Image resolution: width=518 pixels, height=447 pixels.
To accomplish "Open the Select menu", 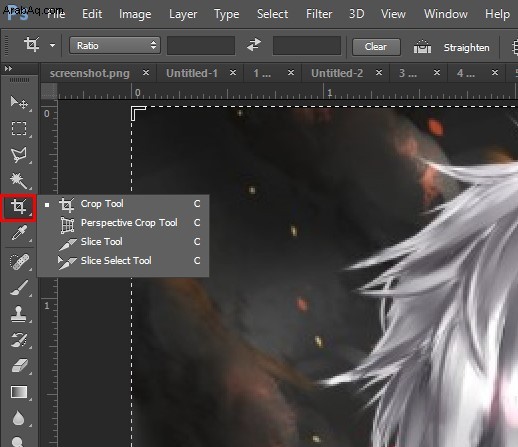I will tap(272, 14).
